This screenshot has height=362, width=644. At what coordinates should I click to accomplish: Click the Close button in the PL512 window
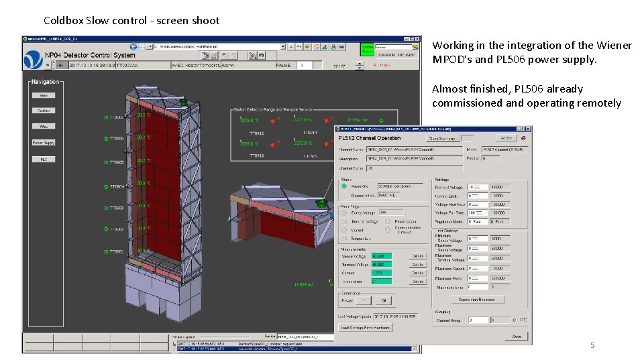click(517, 336)
